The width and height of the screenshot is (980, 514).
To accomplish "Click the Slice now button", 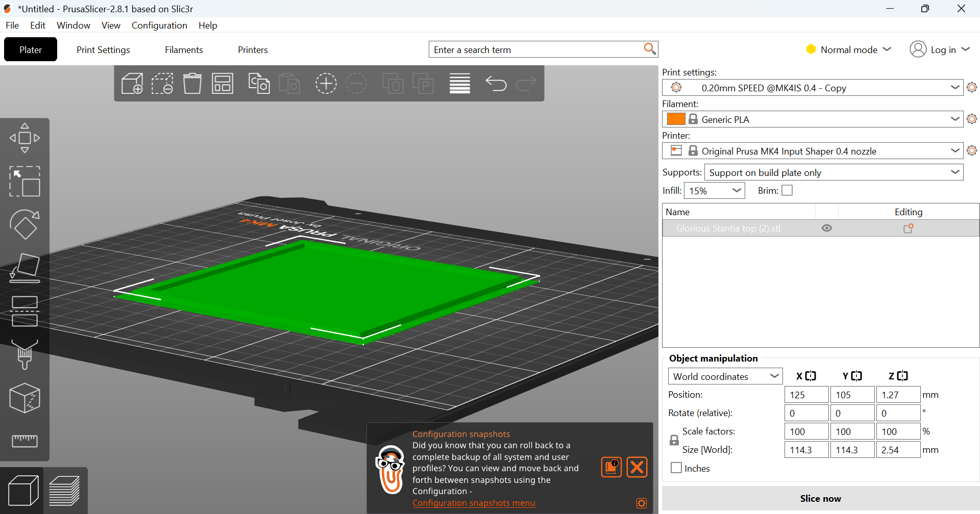I will pyautogui.click(x=820, y=498).
